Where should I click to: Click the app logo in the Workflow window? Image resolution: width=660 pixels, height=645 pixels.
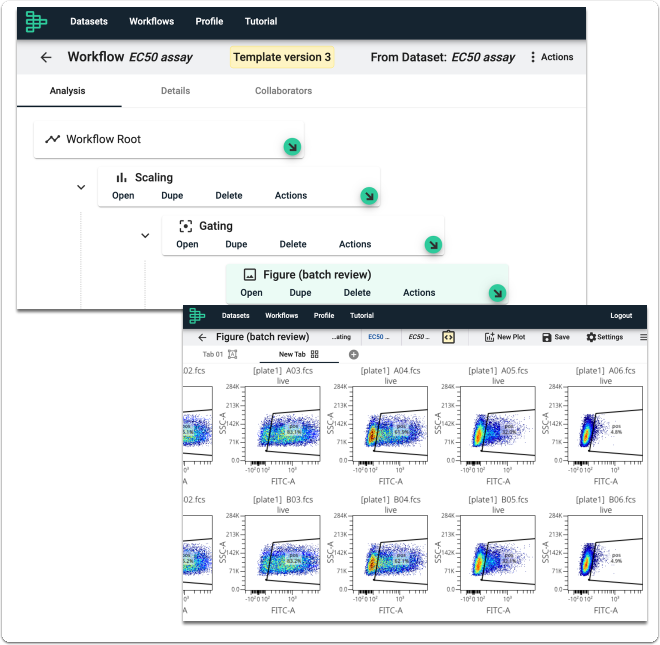tap(36, 21)
